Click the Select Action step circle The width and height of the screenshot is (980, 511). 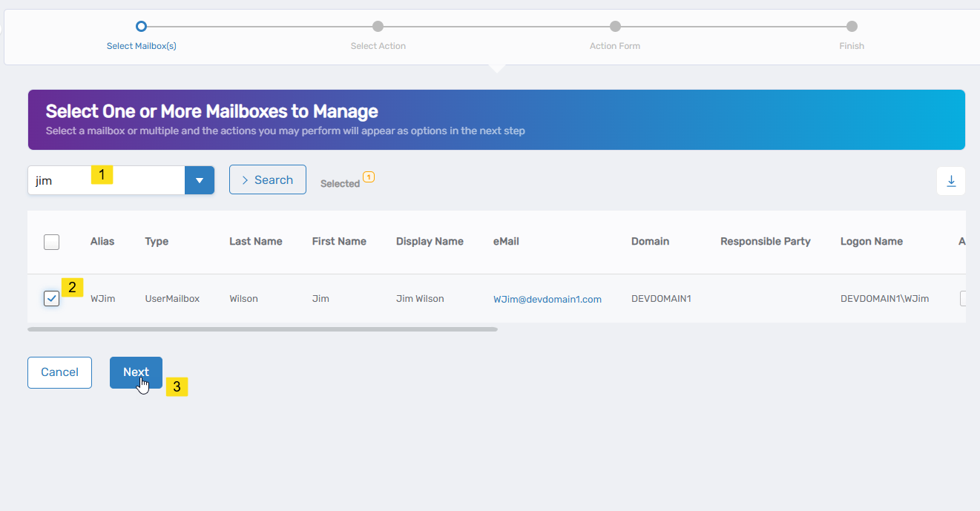[x=378, y=27]
